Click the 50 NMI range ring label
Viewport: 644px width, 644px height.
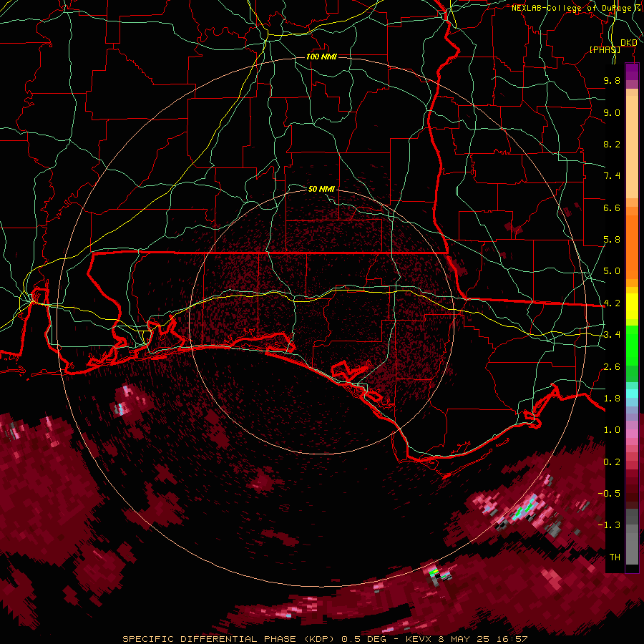point(321,189)
